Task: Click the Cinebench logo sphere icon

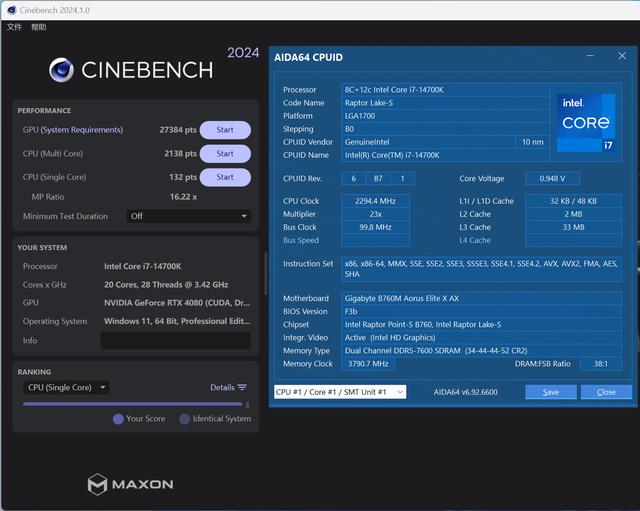Action: [61, 70]
